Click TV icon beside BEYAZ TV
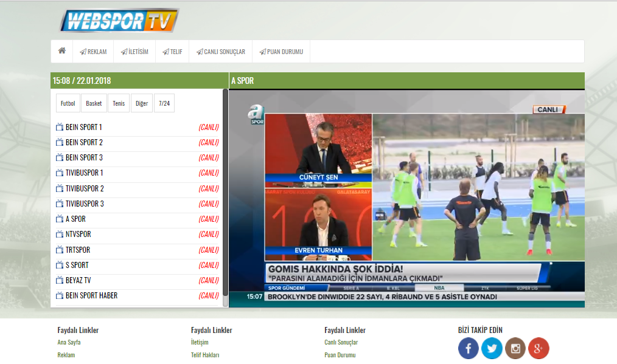Image resolution: width=617 pixels, height=364 pixels. tap(60, 280)
